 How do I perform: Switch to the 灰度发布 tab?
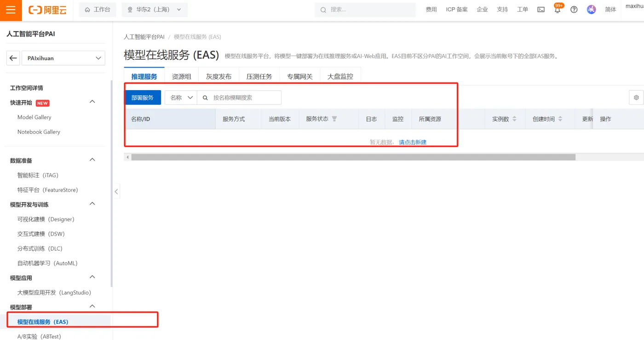point(218,76)
